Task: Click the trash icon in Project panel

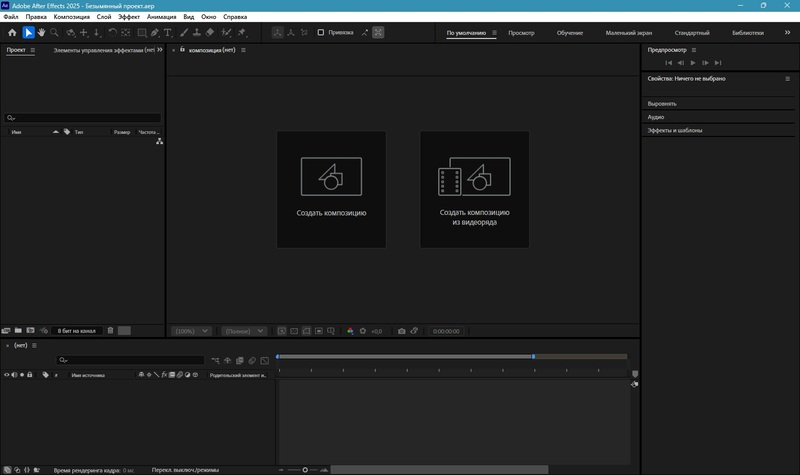Action: (108, 330)
